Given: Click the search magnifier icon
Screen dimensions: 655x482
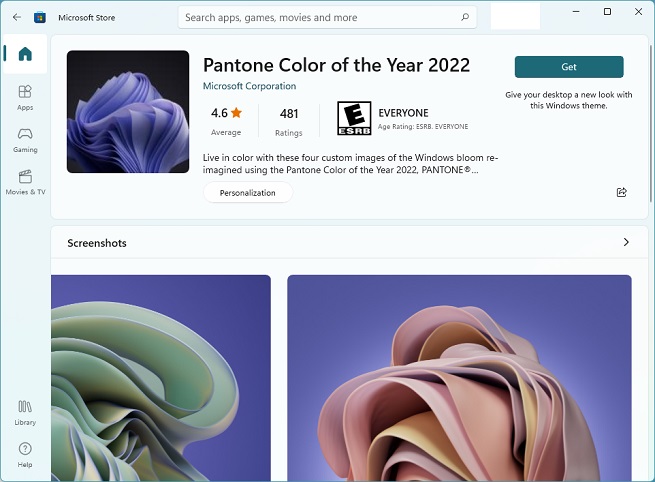Looking at the screenshot, I should [x=465, y=17].
